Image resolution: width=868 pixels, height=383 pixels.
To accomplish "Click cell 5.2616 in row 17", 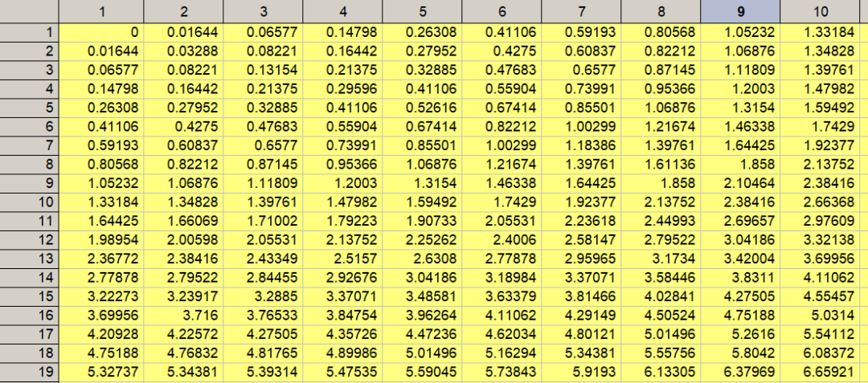I will click(740, 334).
